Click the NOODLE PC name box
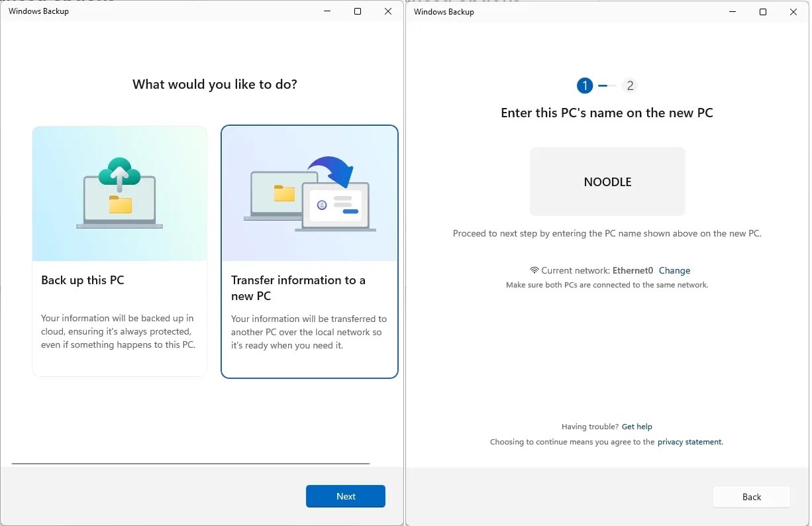This screenshot has height=526, width=812. (607, 181)
